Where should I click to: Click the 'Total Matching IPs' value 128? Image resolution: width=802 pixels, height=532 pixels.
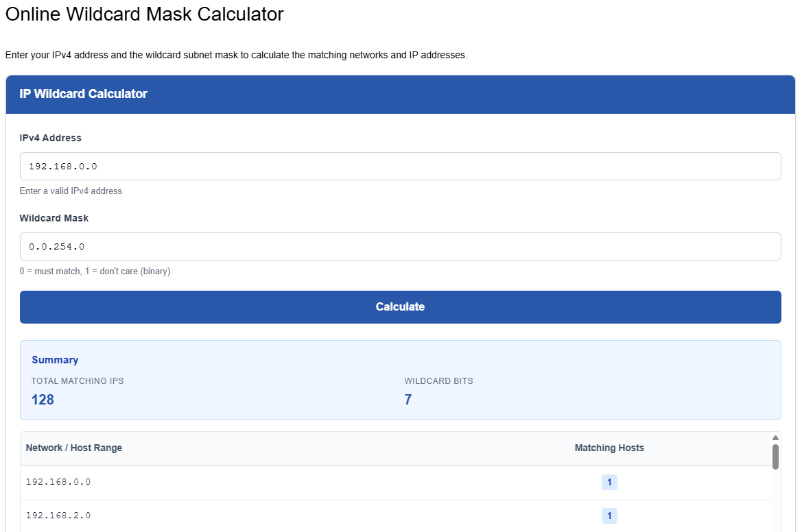pyautogui.click(x=43, y=399)
